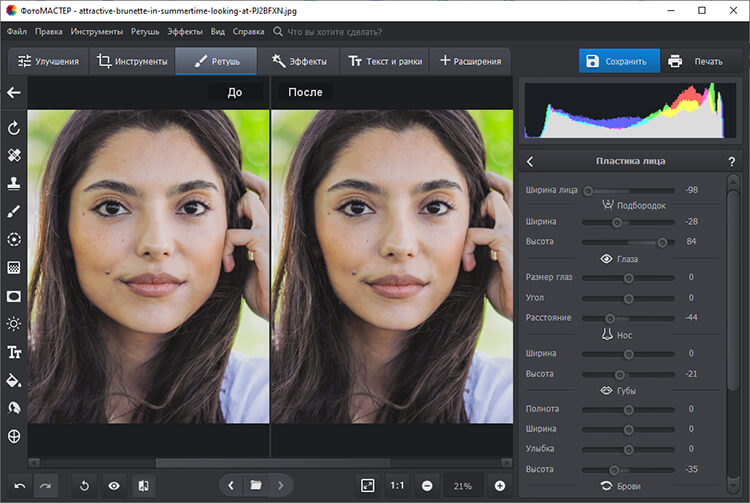Select the vignette rectangle tool
Viewport: 750px width, 503px height.
14,296
